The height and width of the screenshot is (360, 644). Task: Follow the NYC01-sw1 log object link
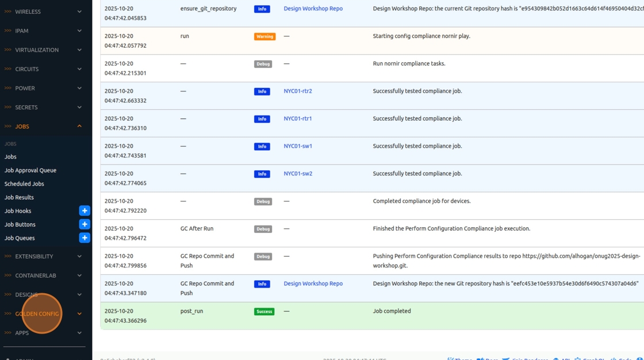tap(298, 146)
